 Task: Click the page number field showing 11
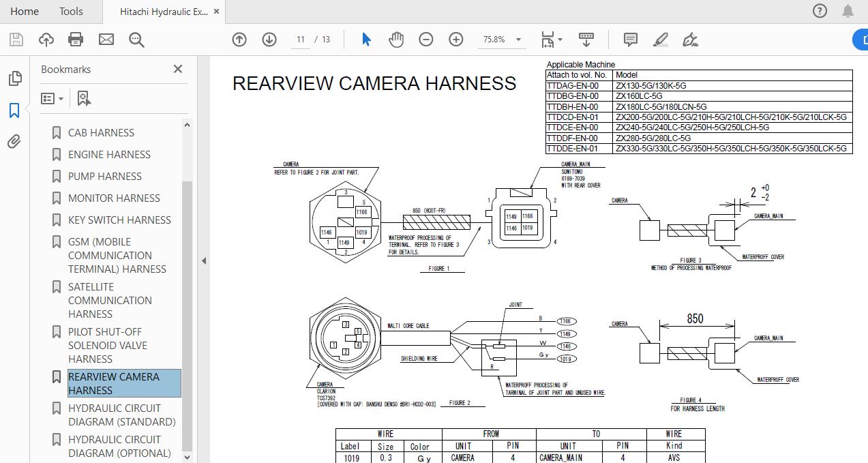coord(300,40)
